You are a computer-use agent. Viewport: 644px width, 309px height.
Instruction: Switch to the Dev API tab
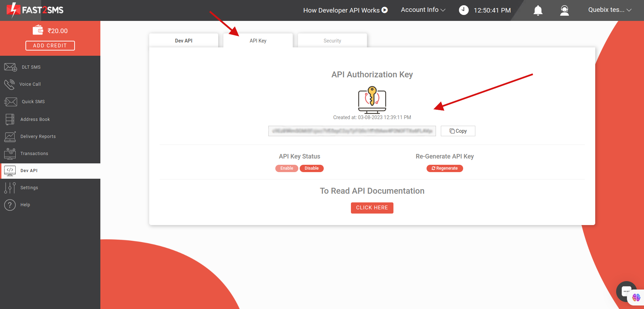point(184,40)
